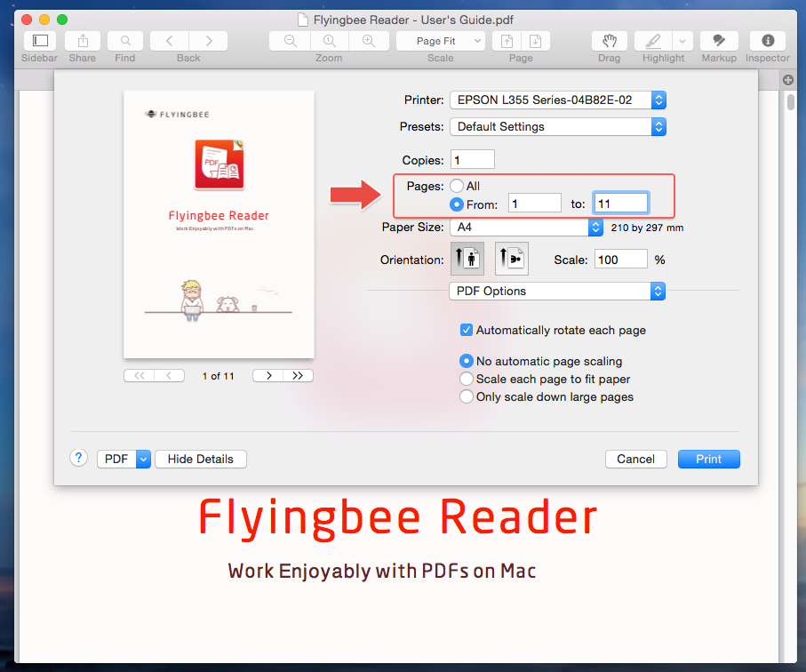Show next preview page

[x=267, y=376]
